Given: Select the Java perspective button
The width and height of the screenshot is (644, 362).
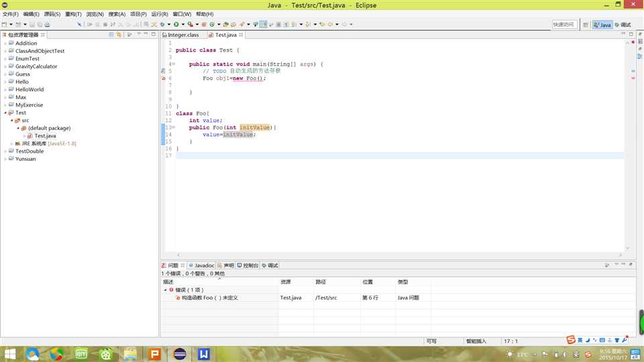Looking at the screenshot, I should tap(602, 25).
